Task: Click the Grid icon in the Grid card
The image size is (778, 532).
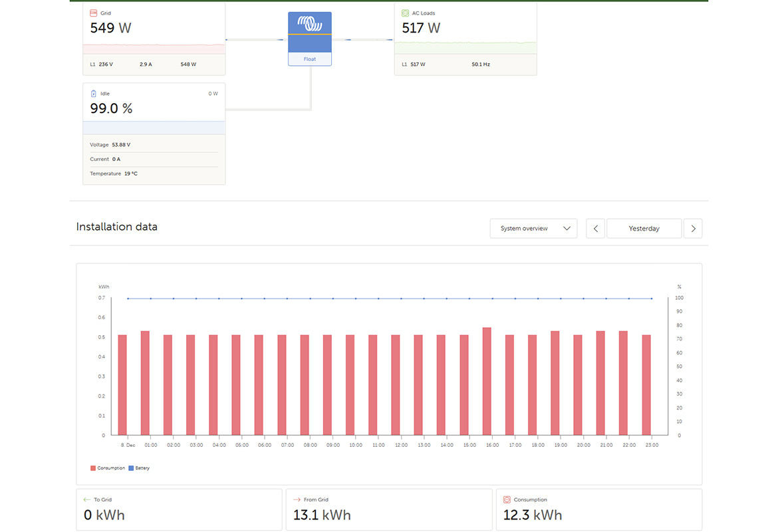Action: pyautogui.click(x=94, y=13)
